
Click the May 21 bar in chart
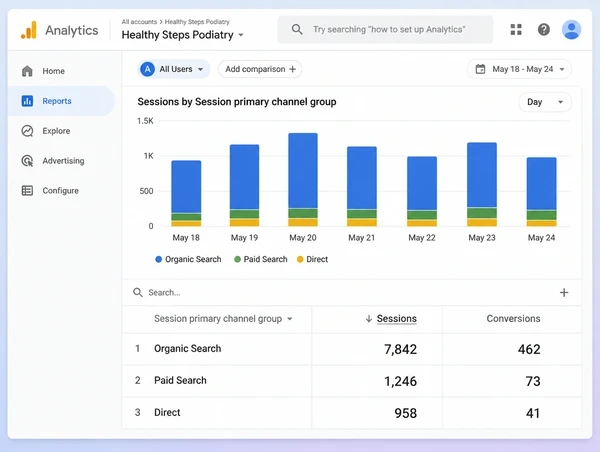click(362, 186)
